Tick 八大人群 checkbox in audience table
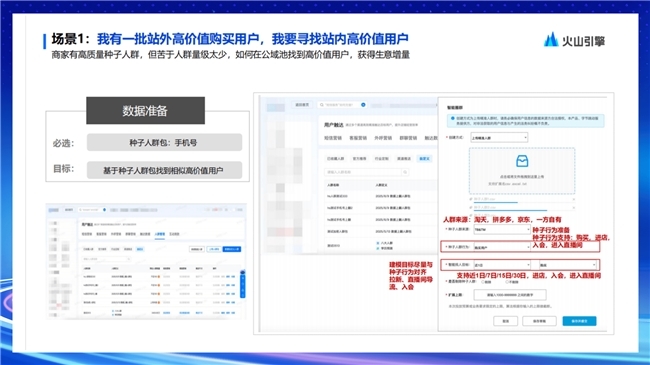This screenshot has width=650, height=365. (x=378, y=243)
